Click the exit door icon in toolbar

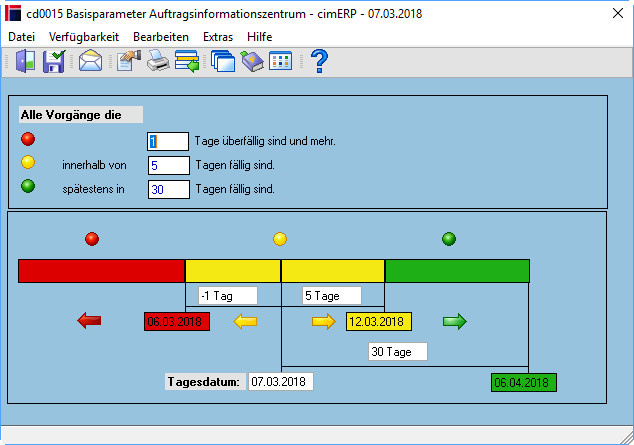[25, 61]
